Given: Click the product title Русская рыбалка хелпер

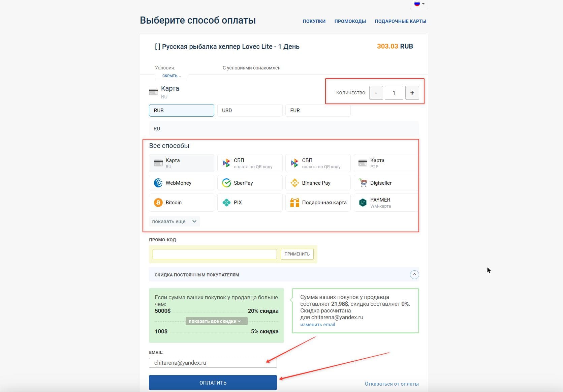Looking at the screenshot, I should (227, 47).
